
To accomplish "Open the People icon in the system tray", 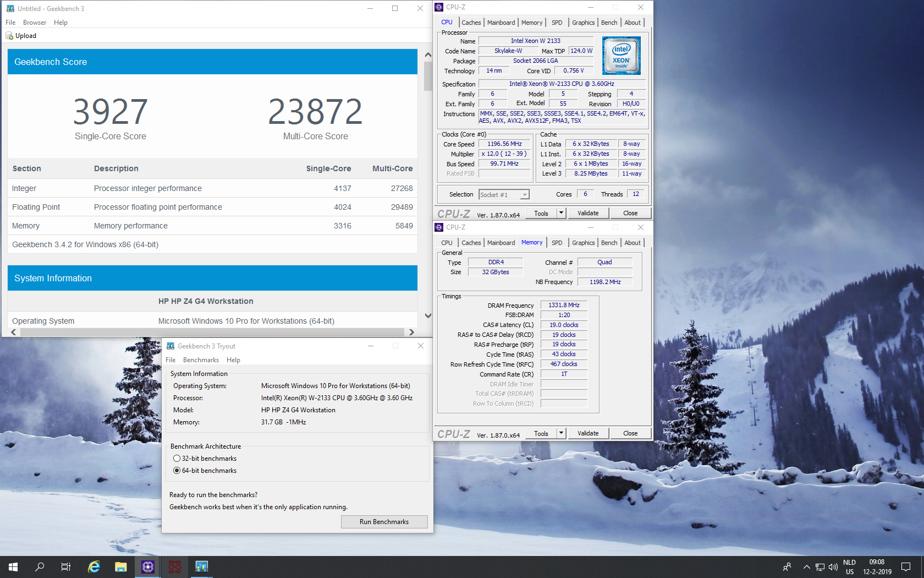I will tap(787, 567).
